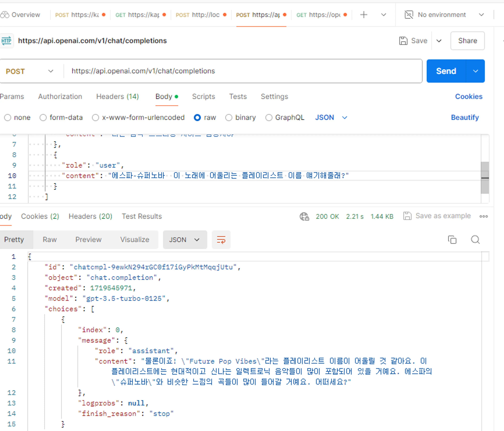This screenshot has height=431, width=504.
Task: Click the No environment icon
Action: point(409,15)
